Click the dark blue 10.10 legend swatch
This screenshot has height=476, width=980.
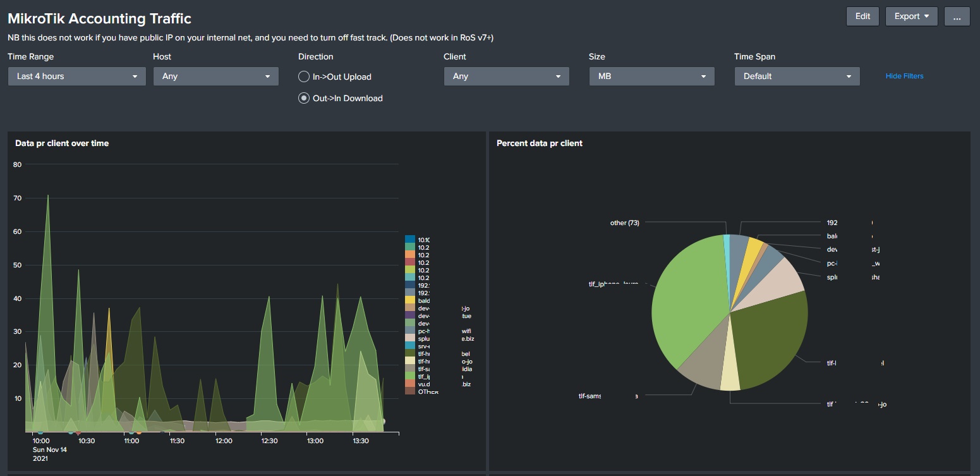click(410, 240)
